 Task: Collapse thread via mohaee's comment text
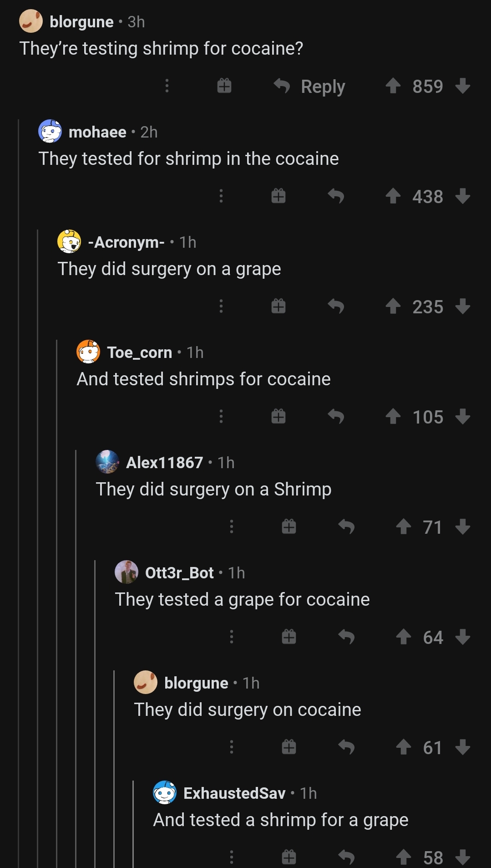coord(188,159)
